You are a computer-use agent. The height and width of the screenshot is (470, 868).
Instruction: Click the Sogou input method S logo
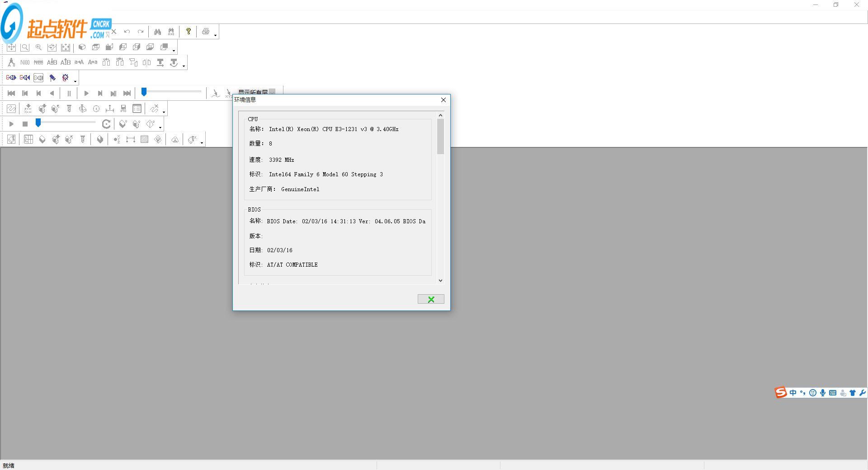(781, 393)
